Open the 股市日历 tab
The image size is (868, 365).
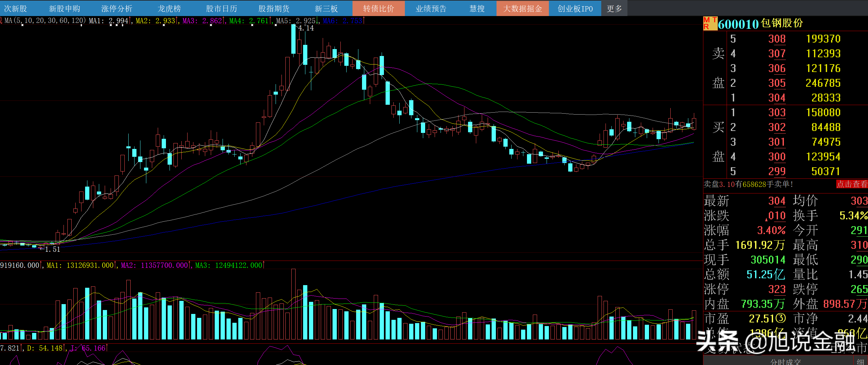[221, 9]
